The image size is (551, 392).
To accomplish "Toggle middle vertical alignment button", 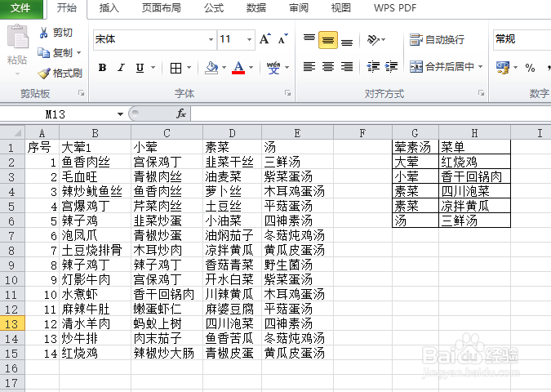I will point(328,40).
